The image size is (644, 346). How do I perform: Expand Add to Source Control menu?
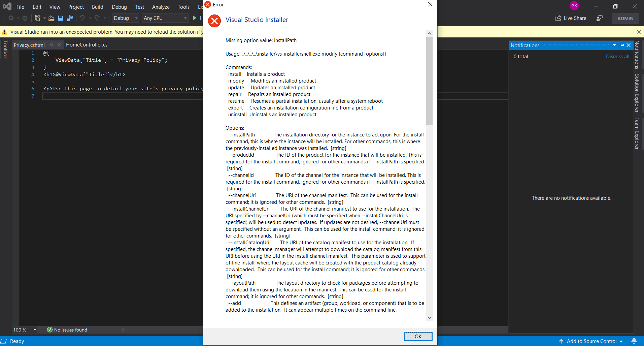point(621,341)
